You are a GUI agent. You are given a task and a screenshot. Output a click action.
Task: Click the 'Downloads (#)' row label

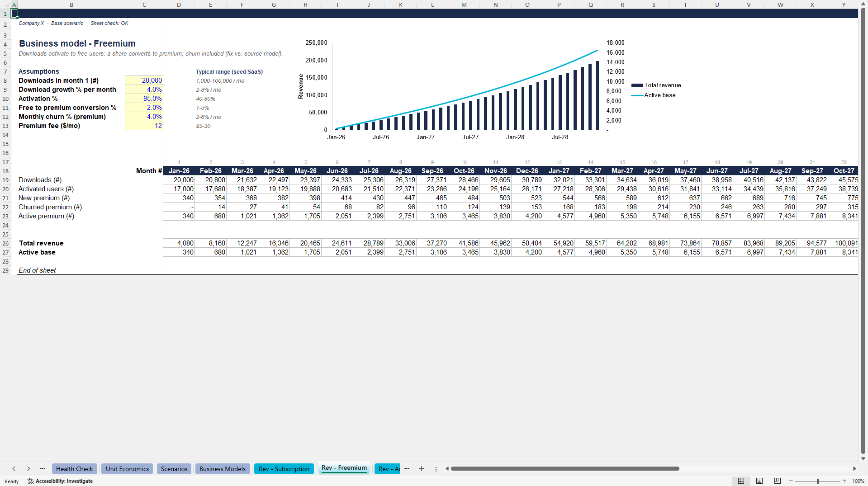[40, 180]
